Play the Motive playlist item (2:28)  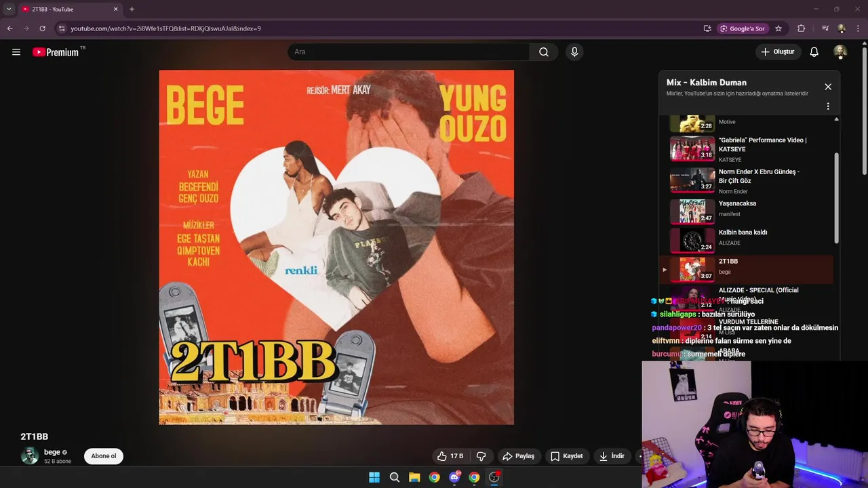[x=746, y=124]
